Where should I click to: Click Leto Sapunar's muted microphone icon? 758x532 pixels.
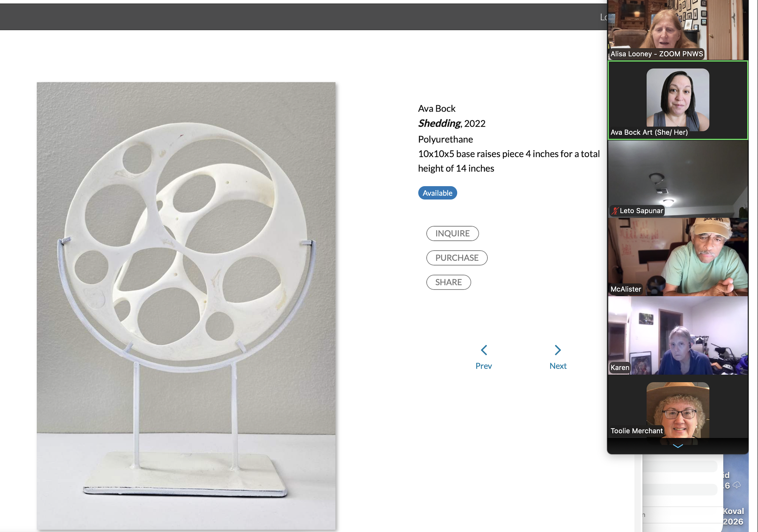(x=615, y=211)
